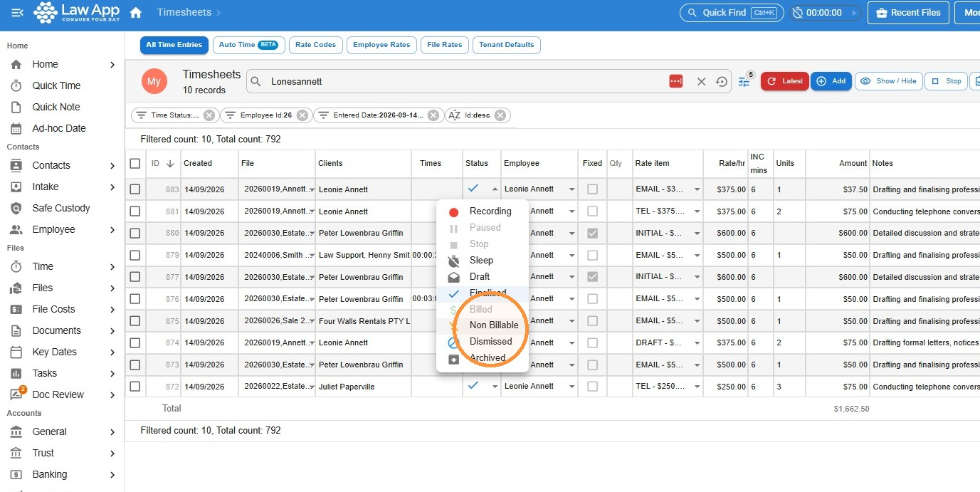Viewport: 980px width, 492px height.
Task: Click the Stop button in toolbar
Action: tap(947, 81)
